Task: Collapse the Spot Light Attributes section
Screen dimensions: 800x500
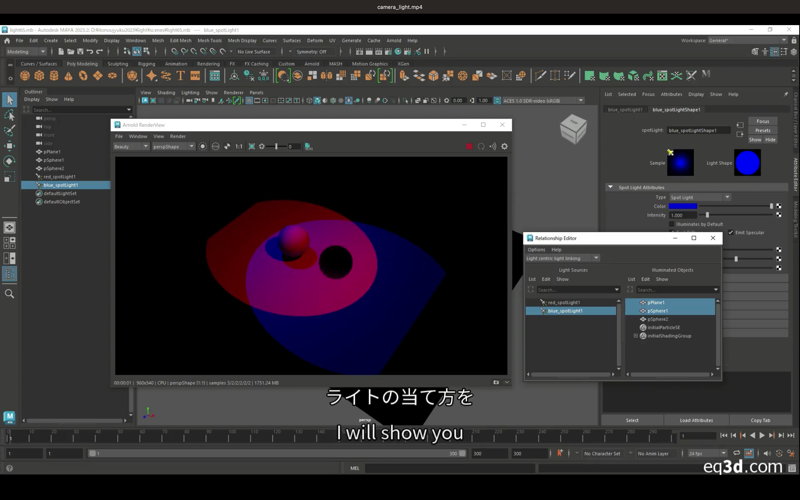Action: click(x=611, y=187)
